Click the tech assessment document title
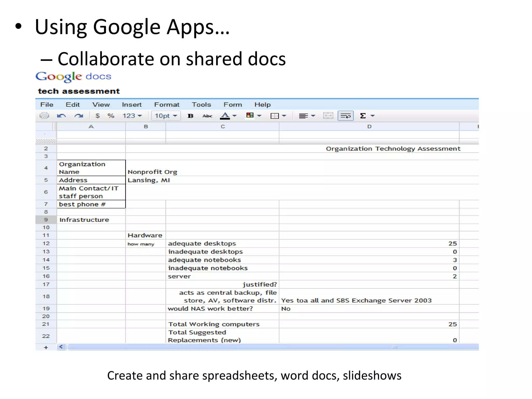 pos(79,91)
